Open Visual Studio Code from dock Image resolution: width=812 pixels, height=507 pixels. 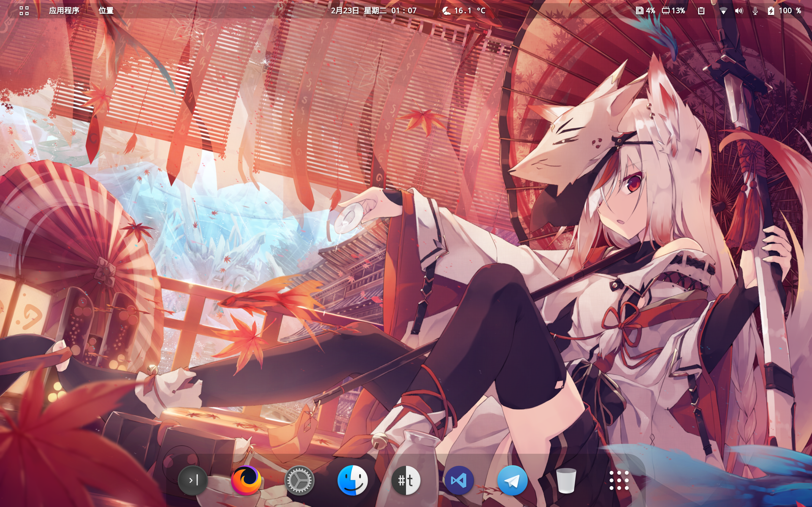click(459, 480)
